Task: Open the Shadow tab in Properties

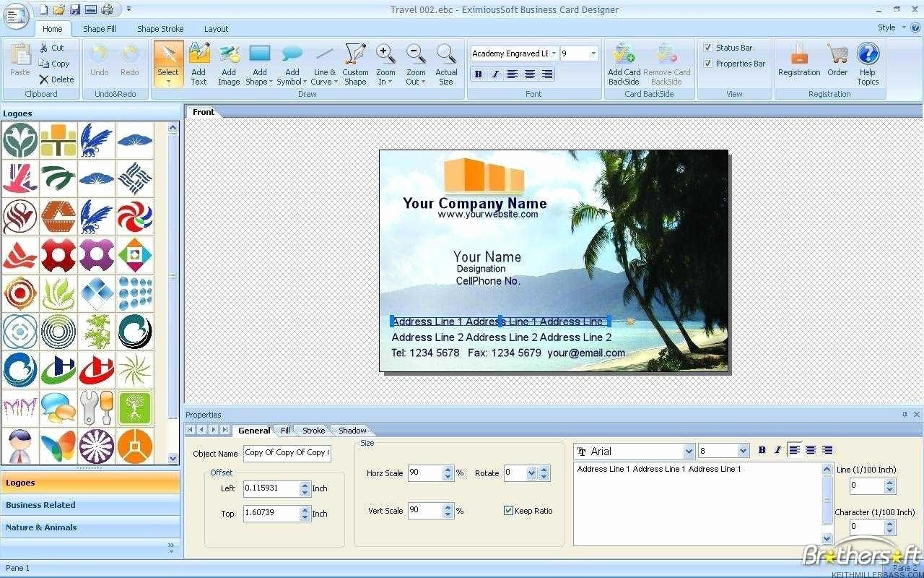Action: 351,430
